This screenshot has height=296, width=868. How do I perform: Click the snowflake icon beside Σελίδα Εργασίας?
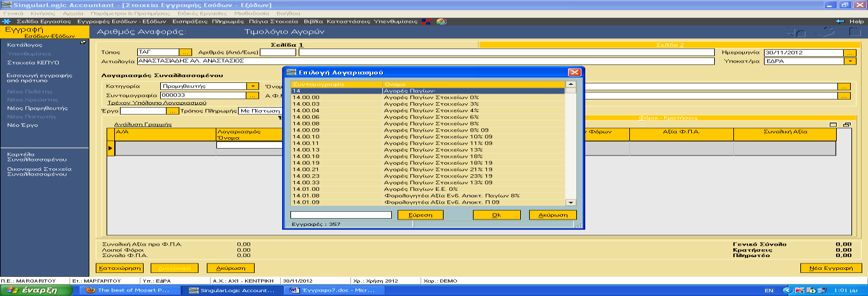[x=6, y=21]
